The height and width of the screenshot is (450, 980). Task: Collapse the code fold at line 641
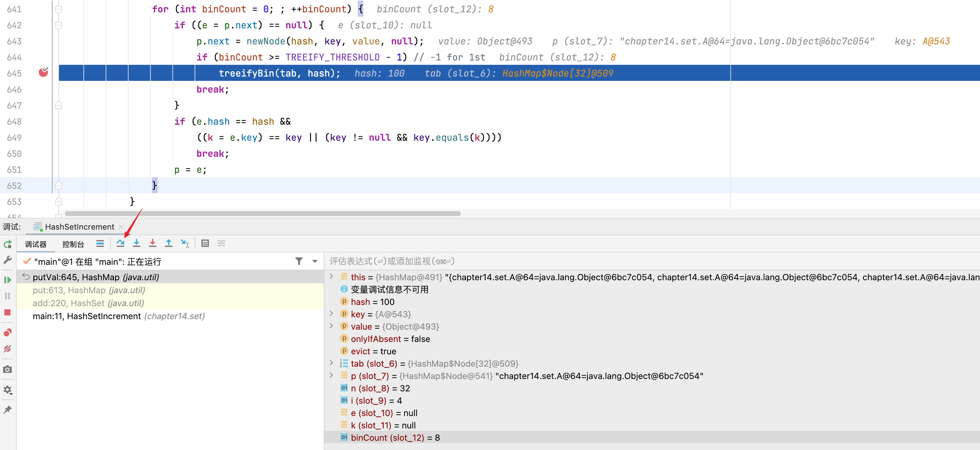click(59, 9)
